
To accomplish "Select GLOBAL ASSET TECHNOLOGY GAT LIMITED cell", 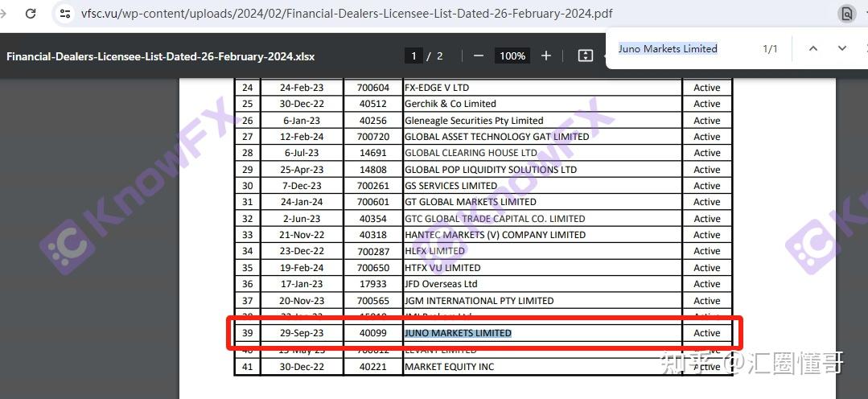I will 542,137.
